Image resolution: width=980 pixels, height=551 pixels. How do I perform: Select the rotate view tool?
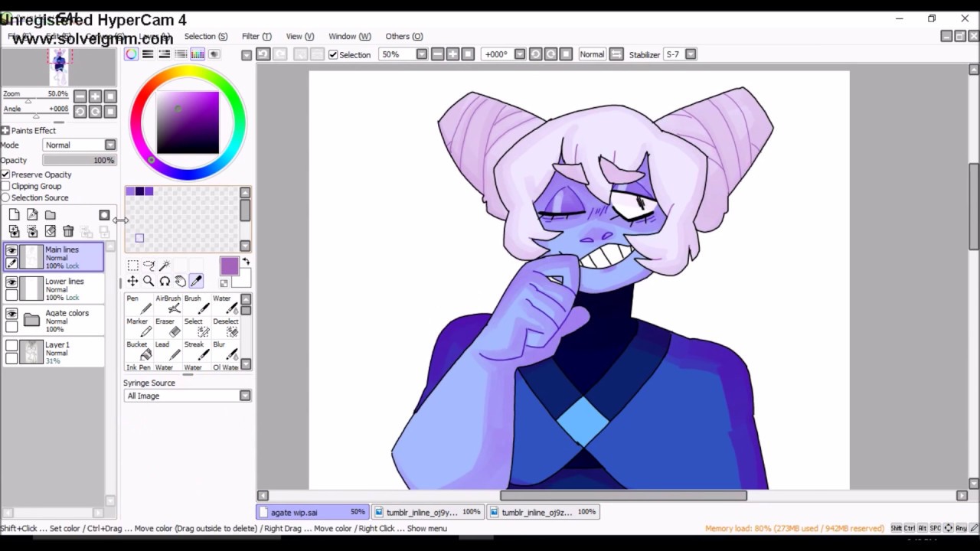coord(165,282)
